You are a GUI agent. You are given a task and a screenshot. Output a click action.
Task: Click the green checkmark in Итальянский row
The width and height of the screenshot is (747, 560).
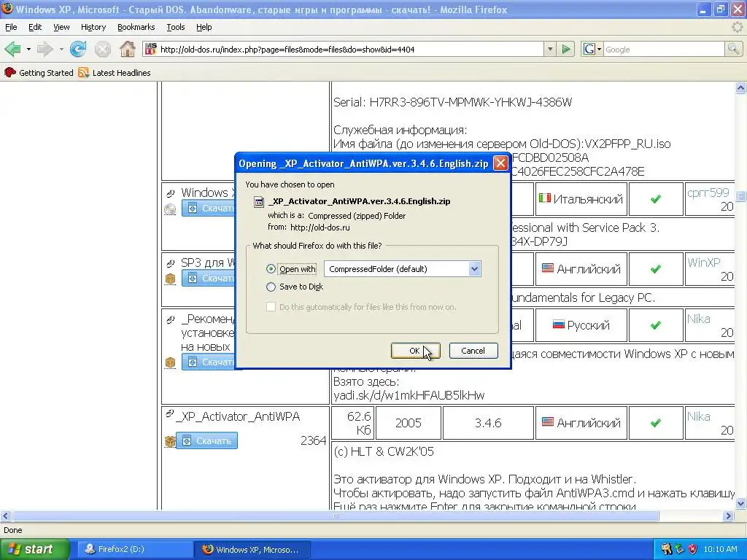(656, 199)
